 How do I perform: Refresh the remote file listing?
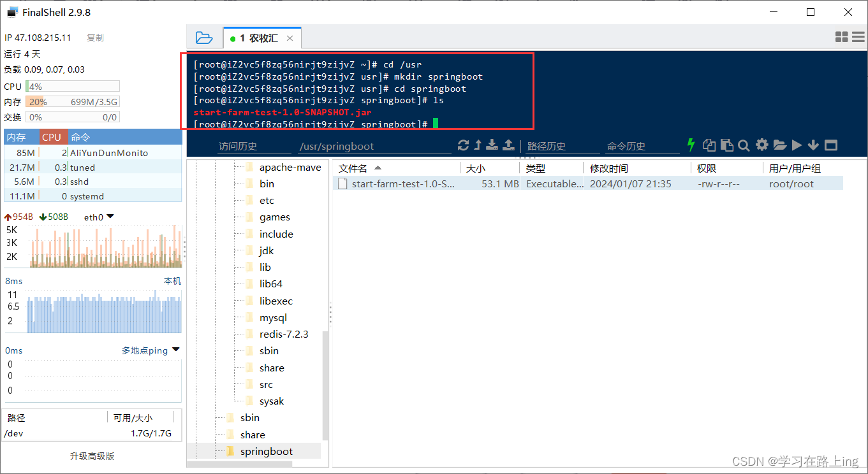pyautogui.click(x=464, y=145)
